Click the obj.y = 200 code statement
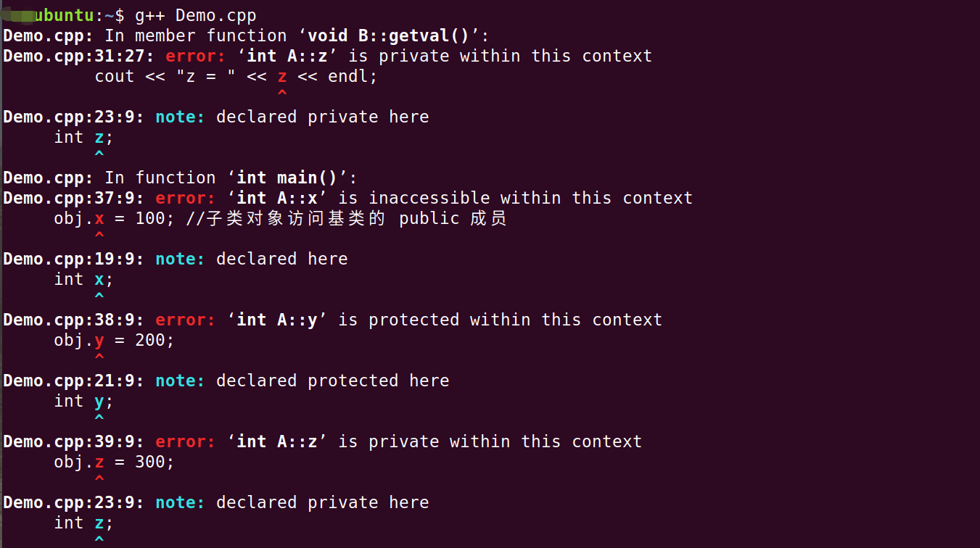 tap(114, 340)
